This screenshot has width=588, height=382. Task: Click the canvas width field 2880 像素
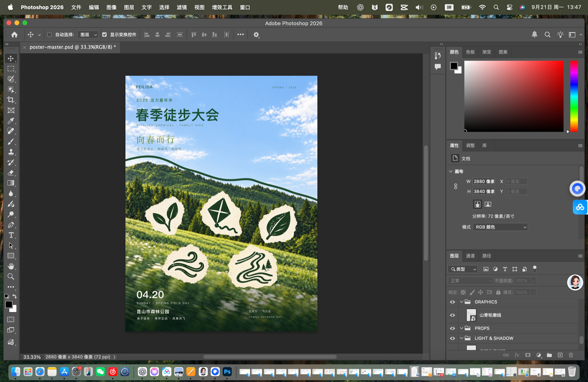pos(484,182)
